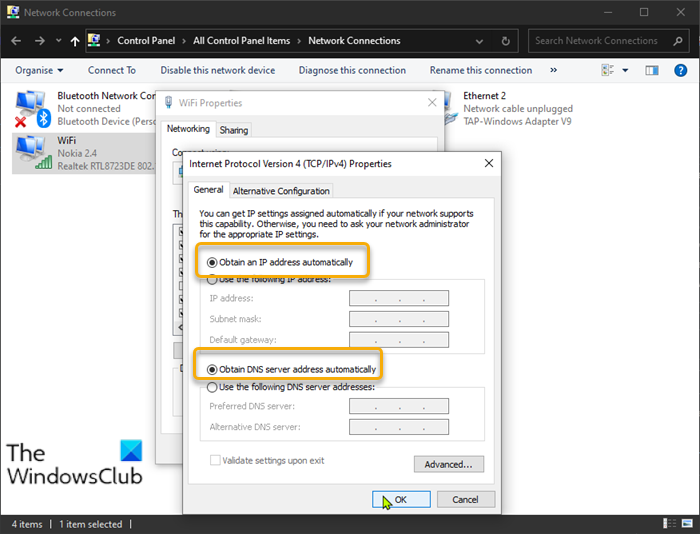The image size is (700, 534).
Task: Click the IP address field
Action: 399,298
